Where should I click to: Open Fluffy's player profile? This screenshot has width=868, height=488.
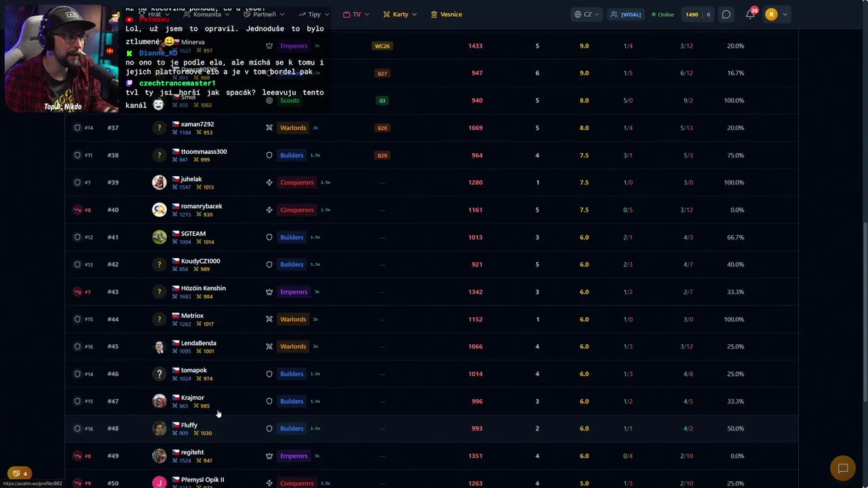coord(189,425)
